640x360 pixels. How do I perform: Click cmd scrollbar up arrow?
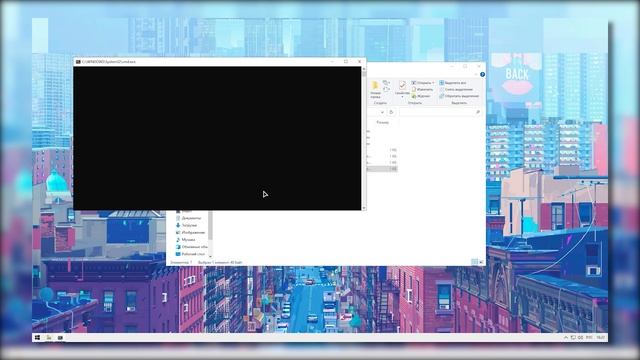[x=364, y=69]
